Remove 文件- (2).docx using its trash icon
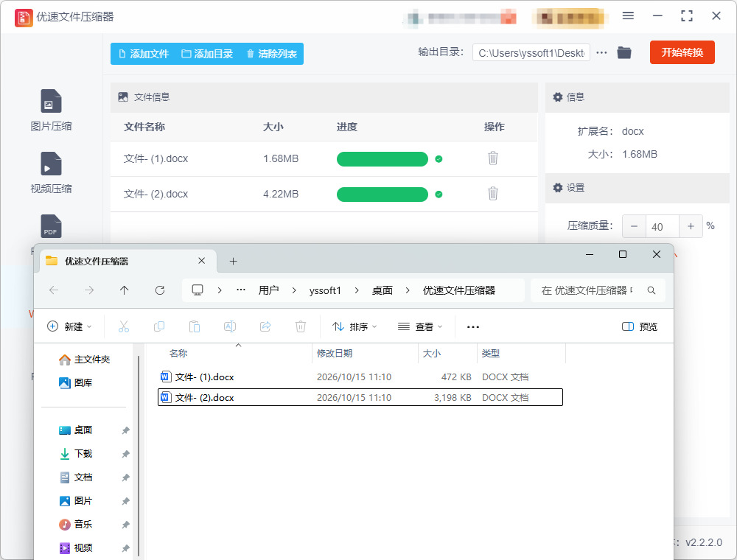 (x=492, y=194)
